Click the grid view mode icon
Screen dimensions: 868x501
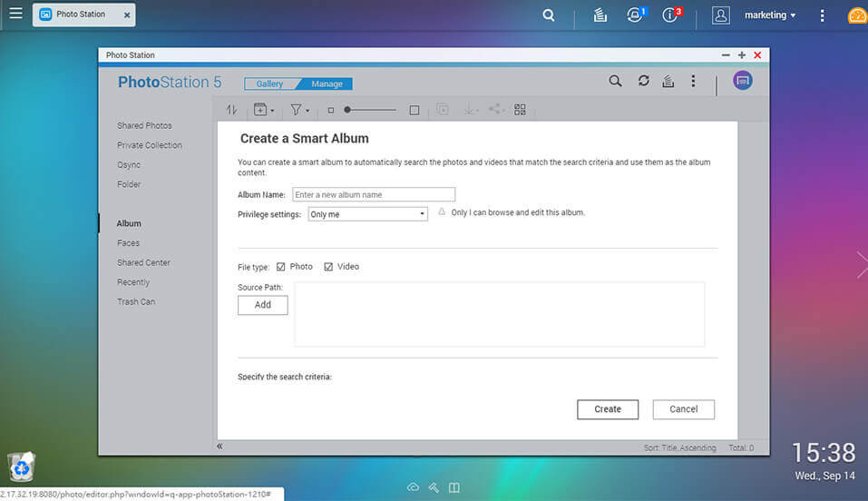pyautogui.click(x=520, y=110)
